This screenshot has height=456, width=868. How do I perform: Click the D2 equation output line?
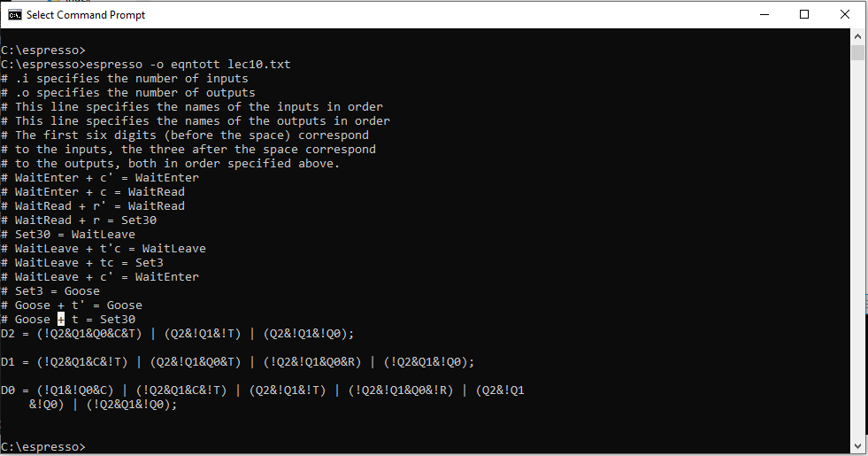pos(177,334)
